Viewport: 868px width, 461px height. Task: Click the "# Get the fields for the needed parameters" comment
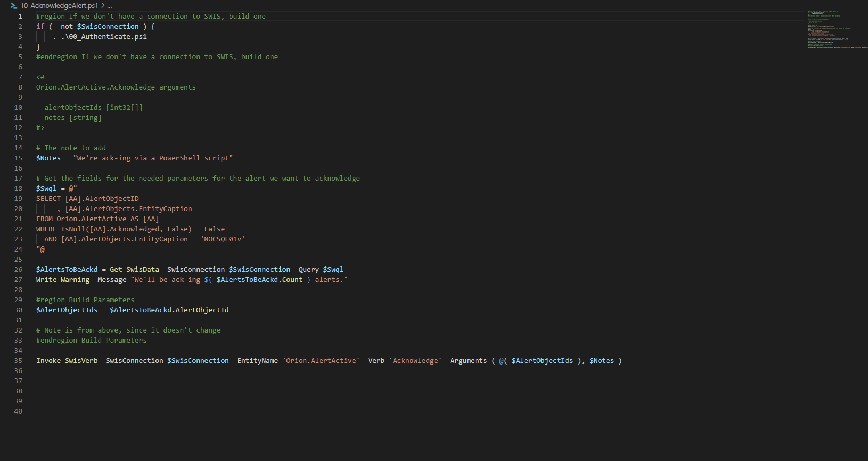(x=198, y=178)
